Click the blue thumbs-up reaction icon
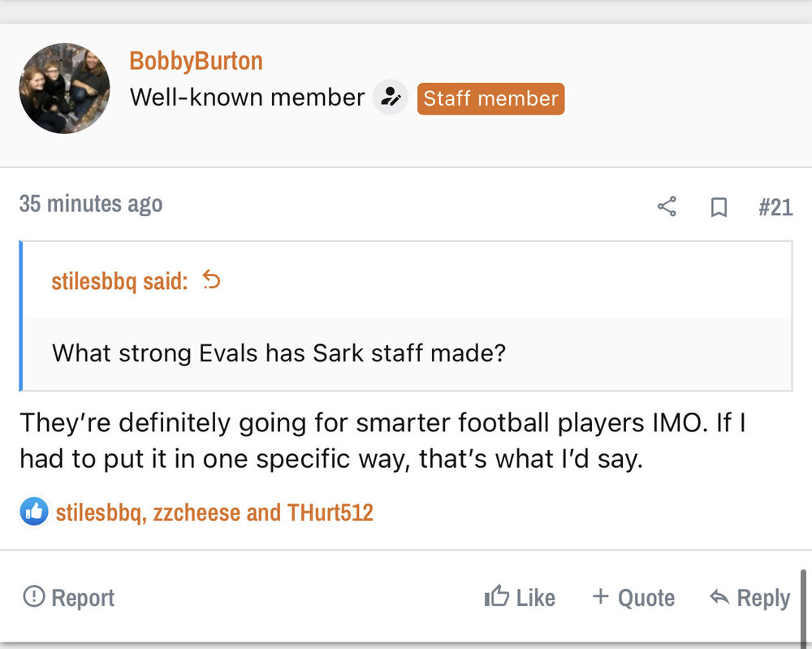812x649 pixels. point(34,512)
